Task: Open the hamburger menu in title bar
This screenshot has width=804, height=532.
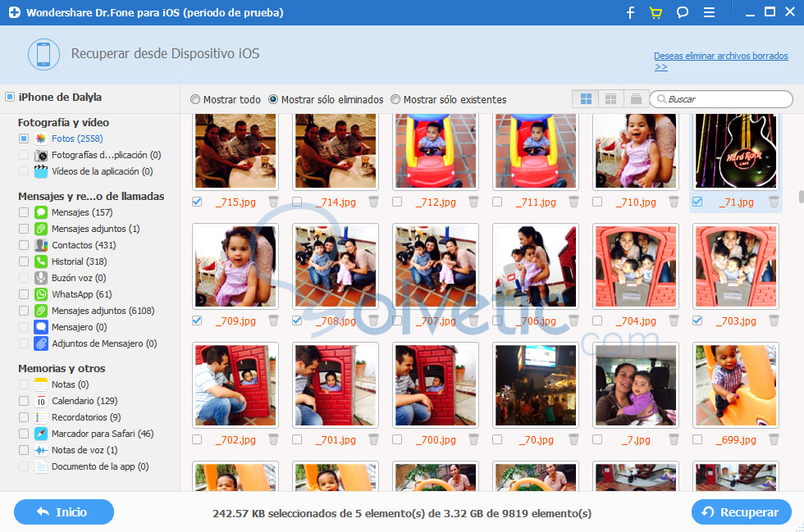Action: click(x=709, y=12)
